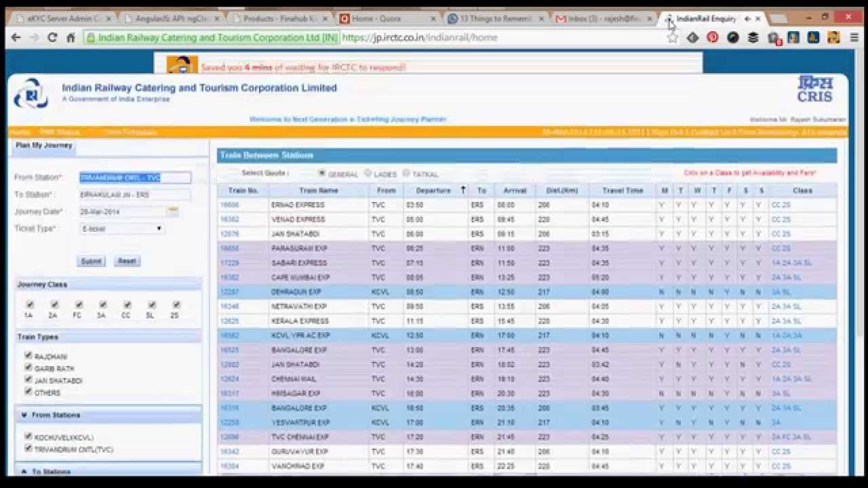Click the Train Name column header
868x488 pixels.
point(319,190)
